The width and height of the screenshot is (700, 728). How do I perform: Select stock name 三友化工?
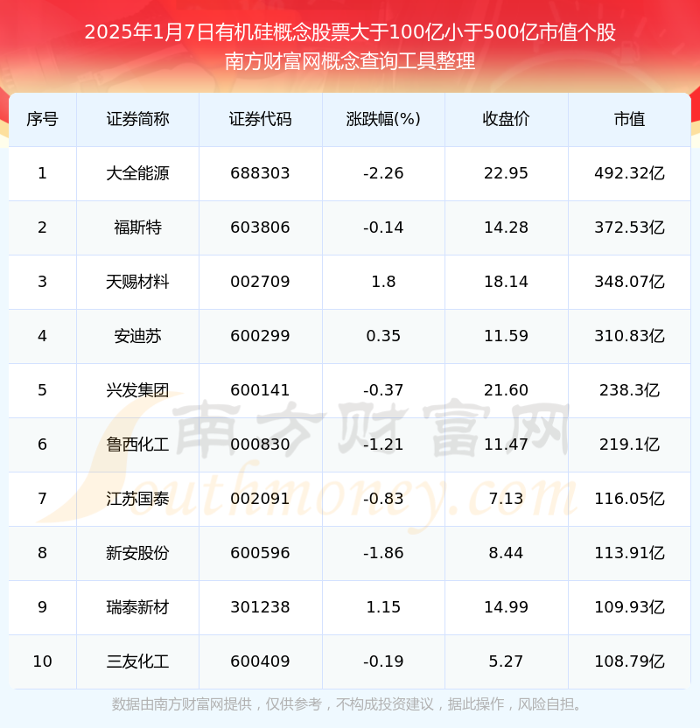138,662
